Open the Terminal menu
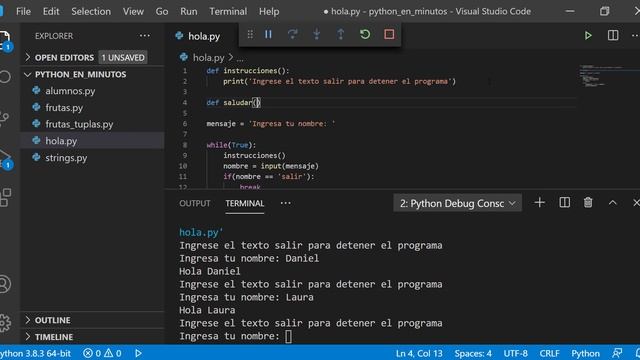 (x=228, y=11)
